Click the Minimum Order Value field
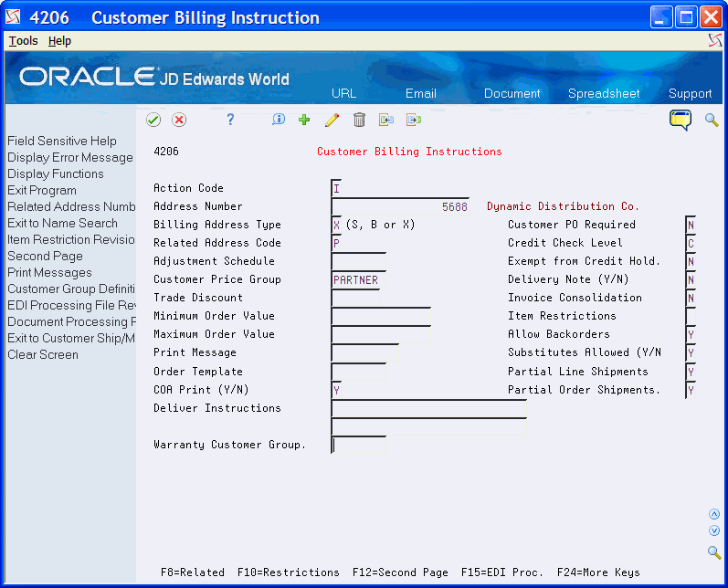728x588 pixels. (x=381, y=316)
